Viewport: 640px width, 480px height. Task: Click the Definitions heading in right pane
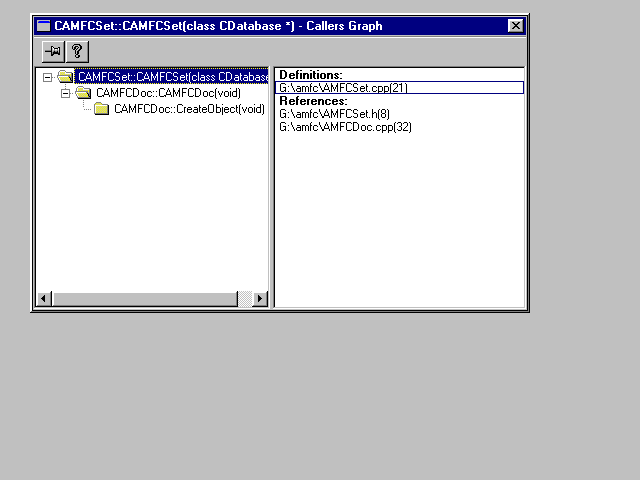click(x=310, y=75)
